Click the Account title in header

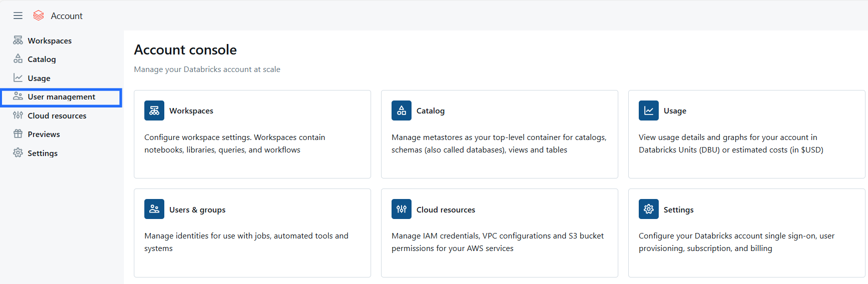click(66, 16)
